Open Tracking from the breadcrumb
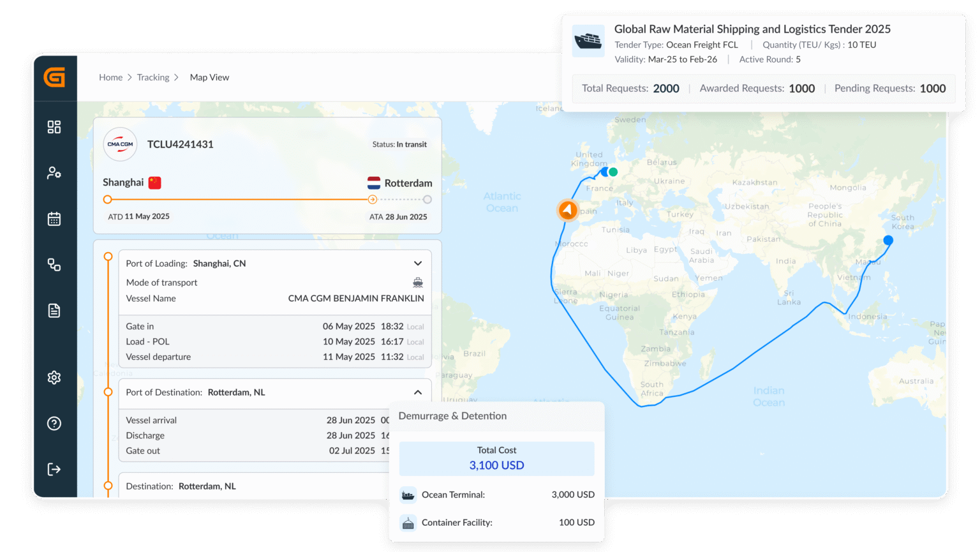This screenshot has height=552, width=980. click(153, 77)
